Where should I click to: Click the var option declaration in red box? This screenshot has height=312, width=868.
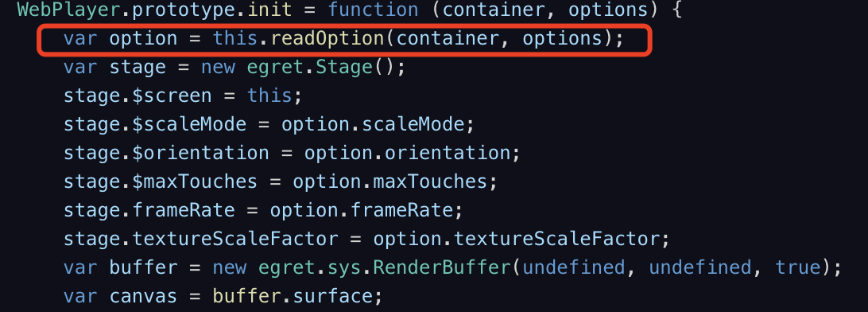click(120, 38)
